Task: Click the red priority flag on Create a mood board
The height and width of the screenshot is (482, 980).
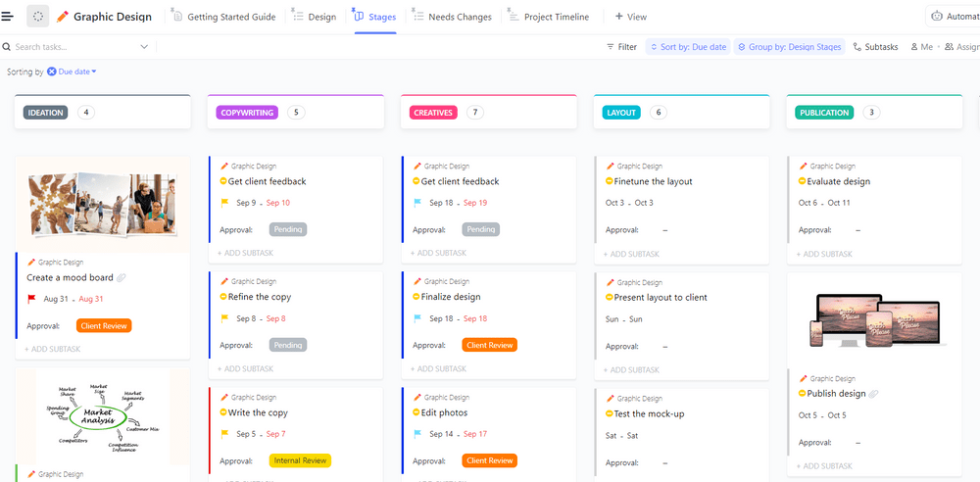Action: (31, 299)
